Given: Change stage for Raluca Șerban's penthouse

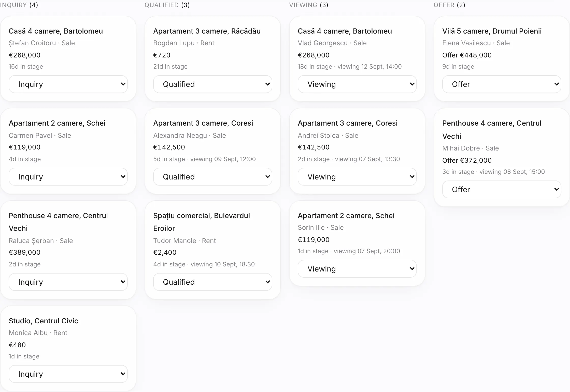Looking at the screenshot, I should click(68, 282).
